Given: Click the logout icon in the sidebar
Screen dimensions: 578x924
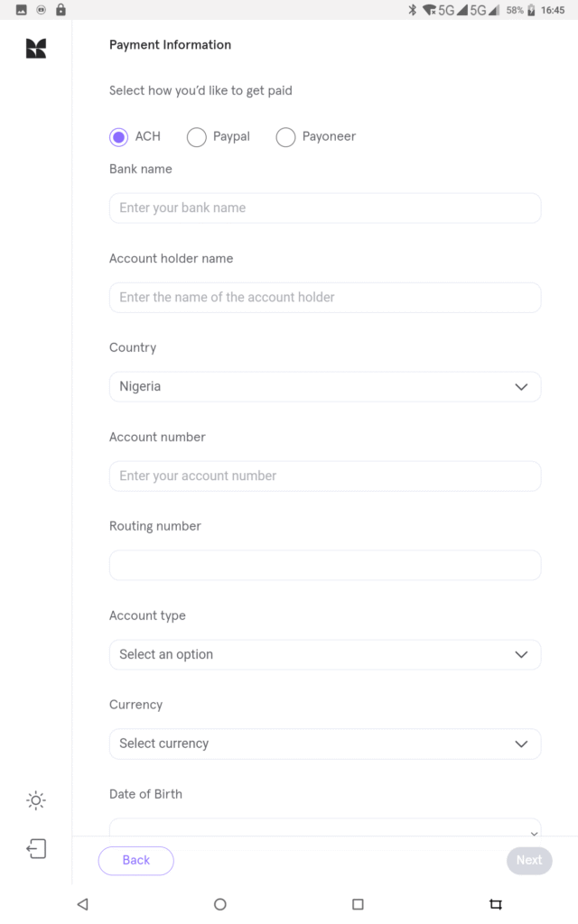Looking at the screenshot, I should click(36, 848).
